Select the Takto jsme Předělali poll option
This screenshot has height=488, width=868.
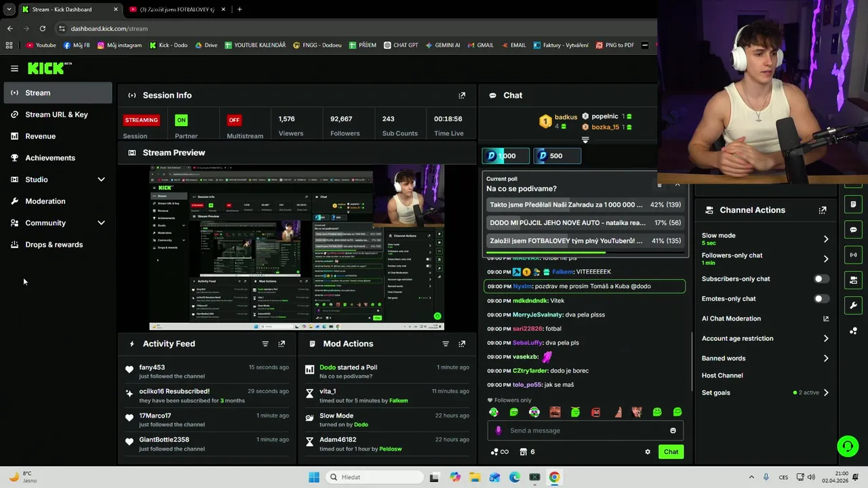585,205
